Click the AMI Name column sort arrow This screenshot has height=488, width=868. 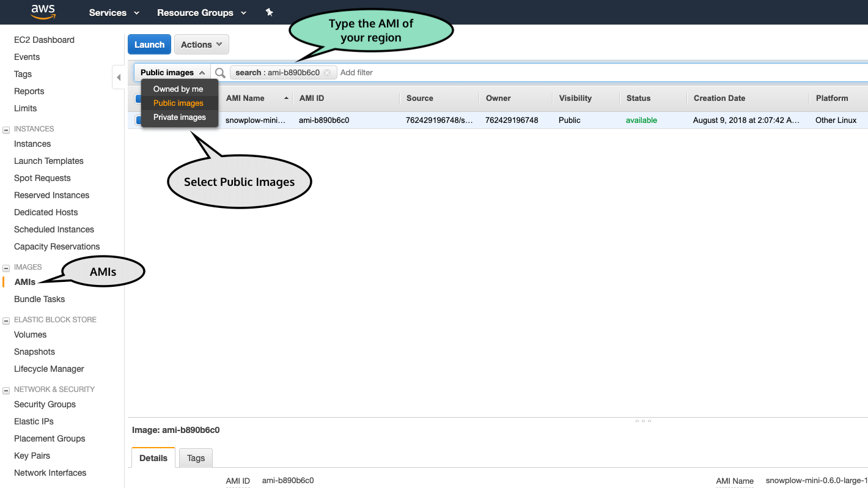286,98
